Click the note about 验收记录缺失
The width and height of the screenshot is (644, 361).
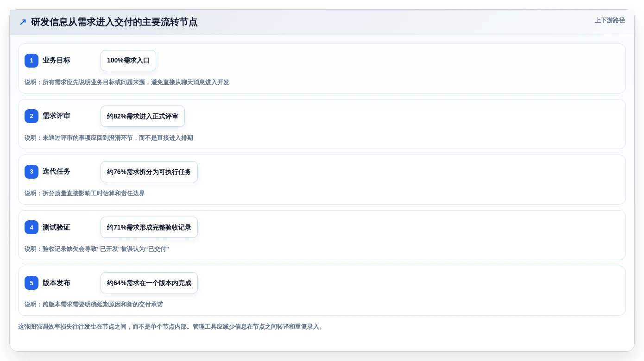click(x=97, y=249)
